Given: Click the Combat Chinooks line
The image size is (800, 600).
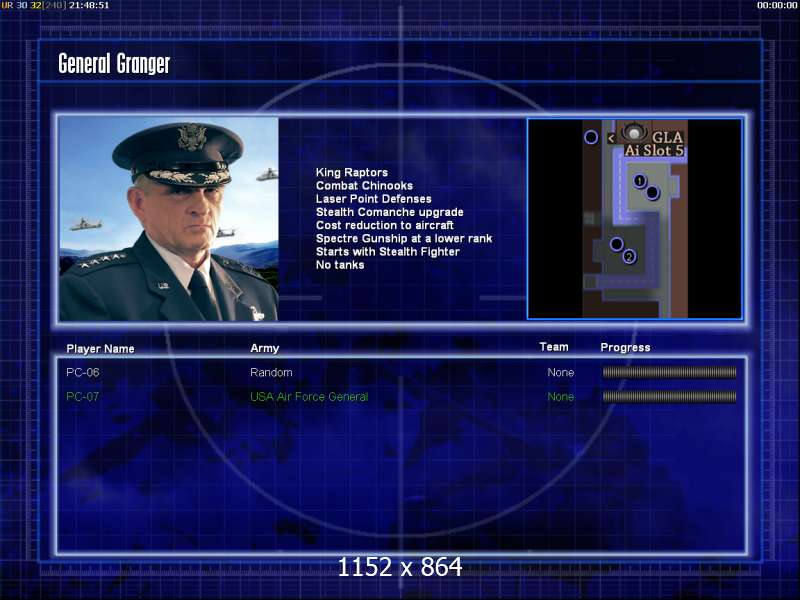Looking at the screenshot, I should (364, 186).
